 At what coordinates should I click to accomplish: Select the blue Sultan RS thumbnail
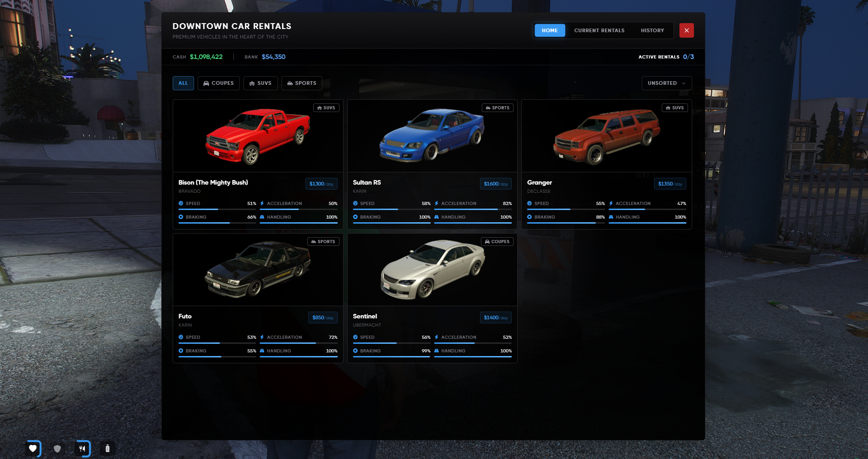point(432,136)
